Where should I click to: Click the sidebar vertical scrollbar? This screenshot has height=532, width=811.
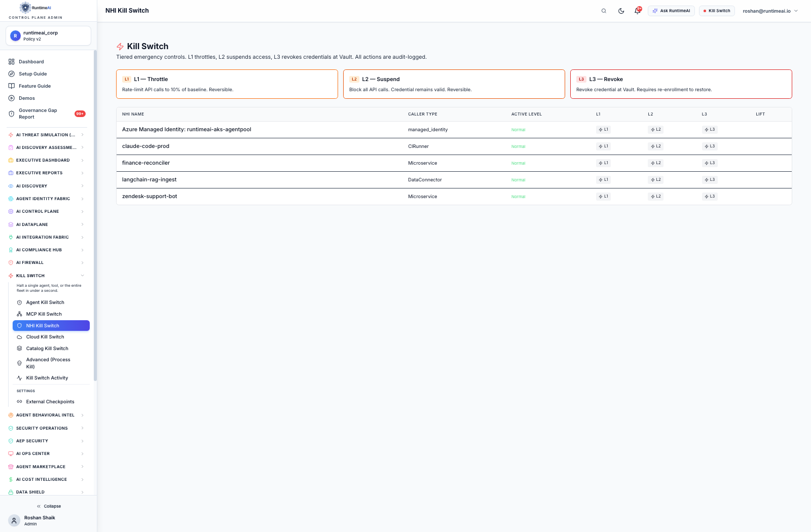click(95, 215)
